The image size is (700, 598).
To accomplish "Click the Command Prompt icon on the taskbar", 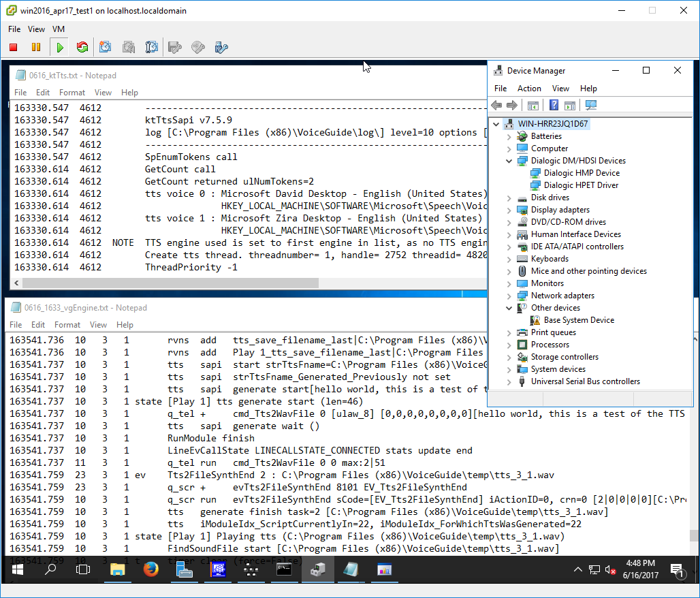I will (284, 569).
